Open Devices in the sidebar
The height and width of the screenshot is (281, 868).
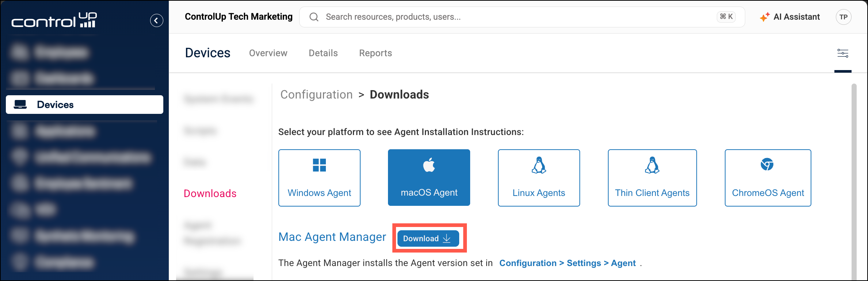[84, 105]
